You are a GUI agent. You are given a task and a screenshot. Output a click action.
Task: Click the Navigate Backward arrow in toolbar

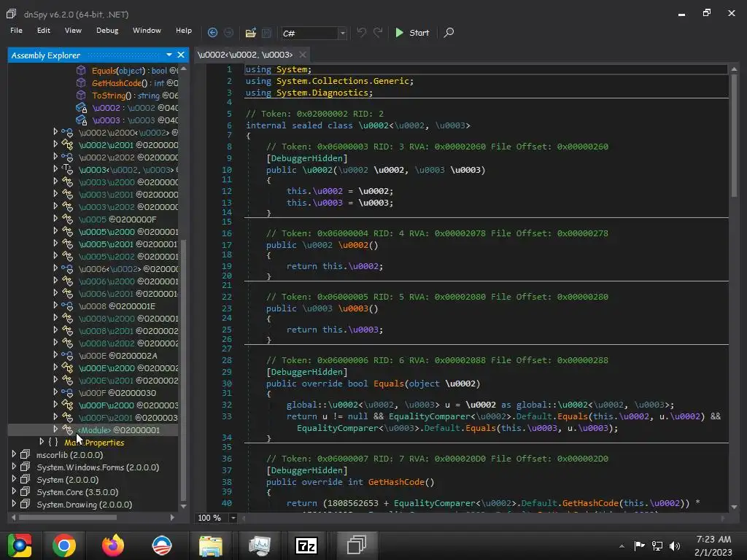click(212, 33)
